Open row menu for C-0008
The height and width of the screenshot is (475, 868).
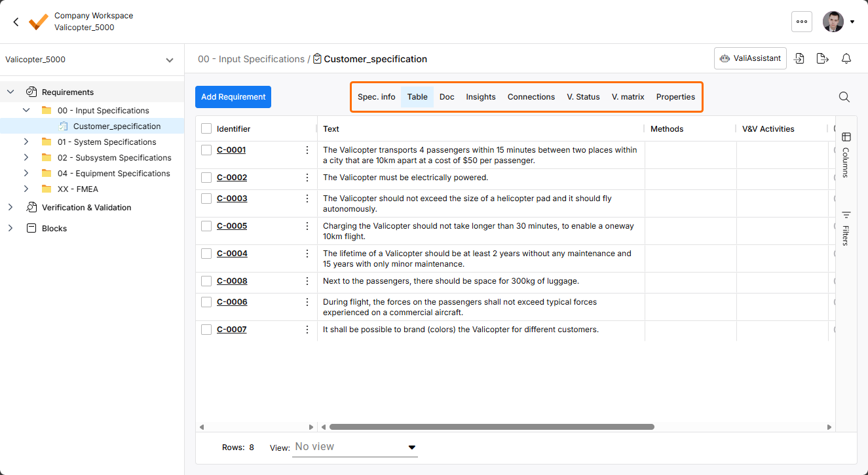coord(307,281)
